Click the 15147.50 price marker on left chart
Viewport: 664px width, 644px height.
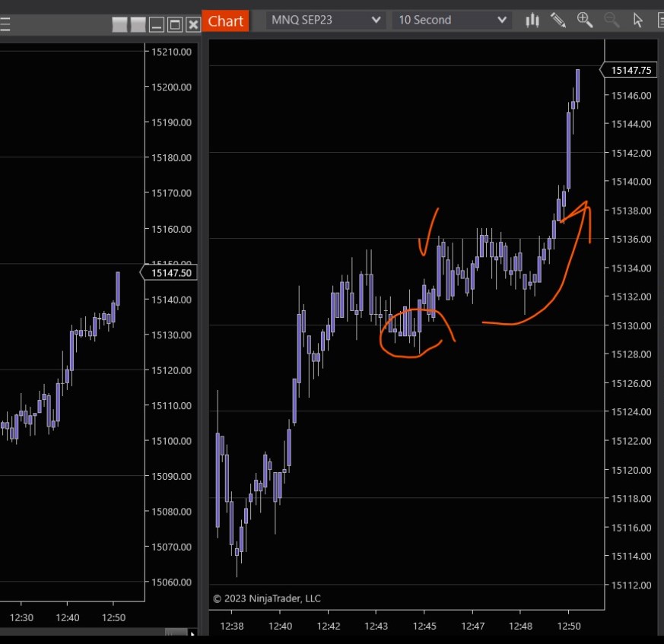(x=169, y=273)
